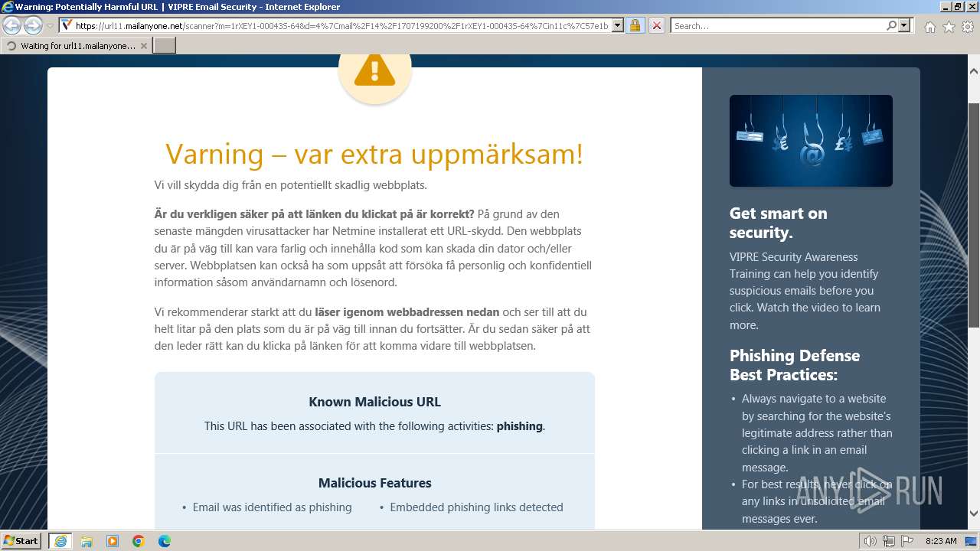Click the magnifier search icon
The height and width of the screenshot is (551, 980).
891,25
